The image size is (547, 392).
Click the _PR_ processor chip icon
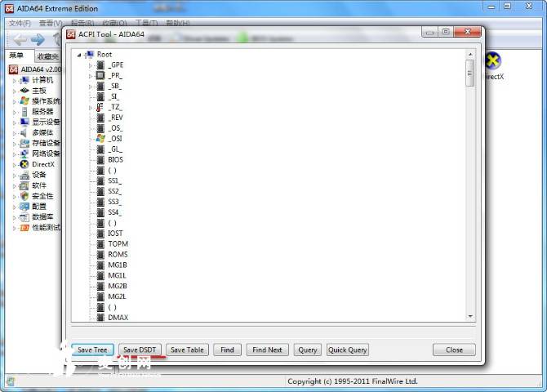pos(100,75)
